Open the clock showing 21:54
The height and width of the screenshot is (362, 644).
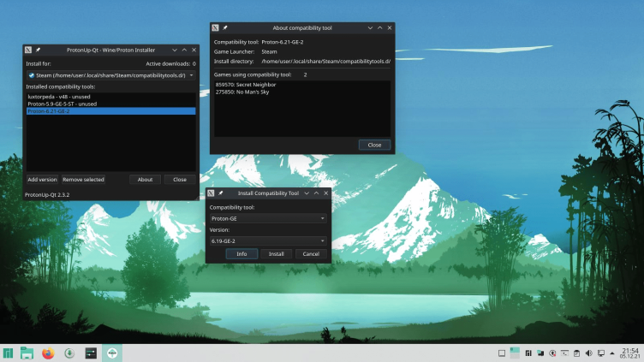(x=630, y=353)
